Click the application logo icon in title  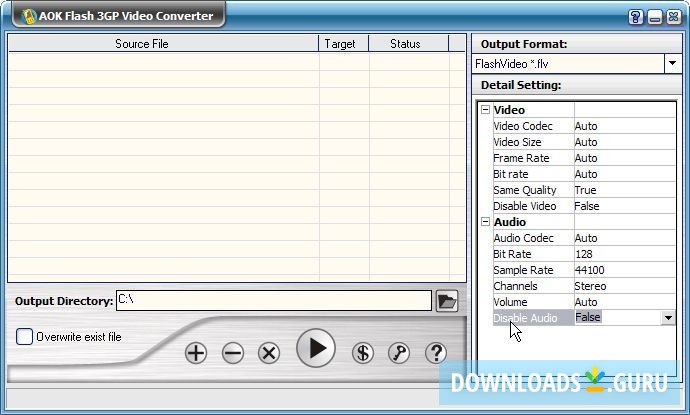point(29,16)
